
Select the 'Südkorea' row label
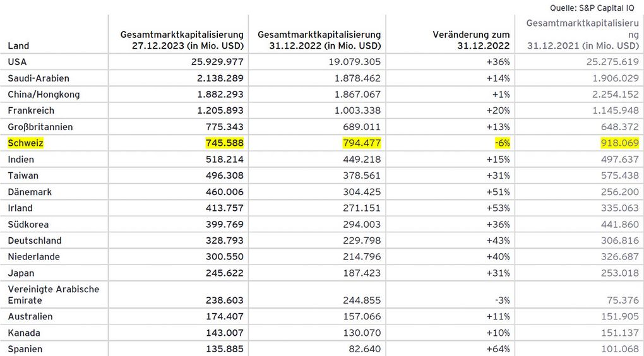pyautogui.click(x=28, y=224)
